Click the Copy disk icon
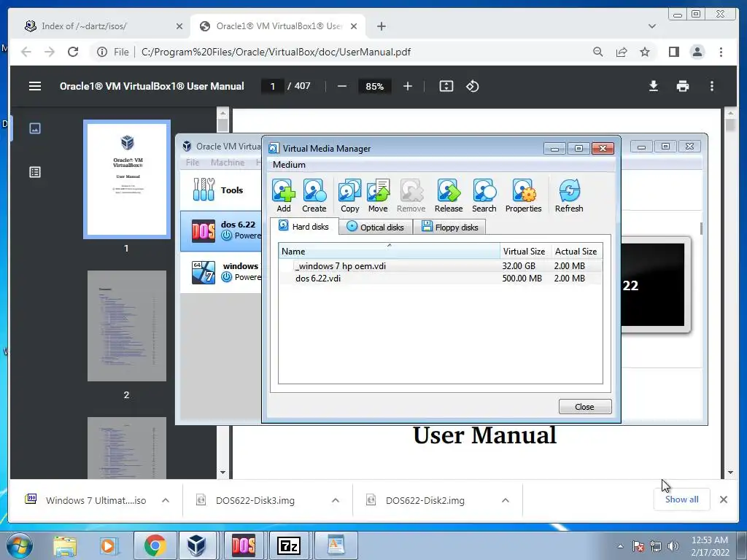Screen dimensions: 747x560 (349, 195)
